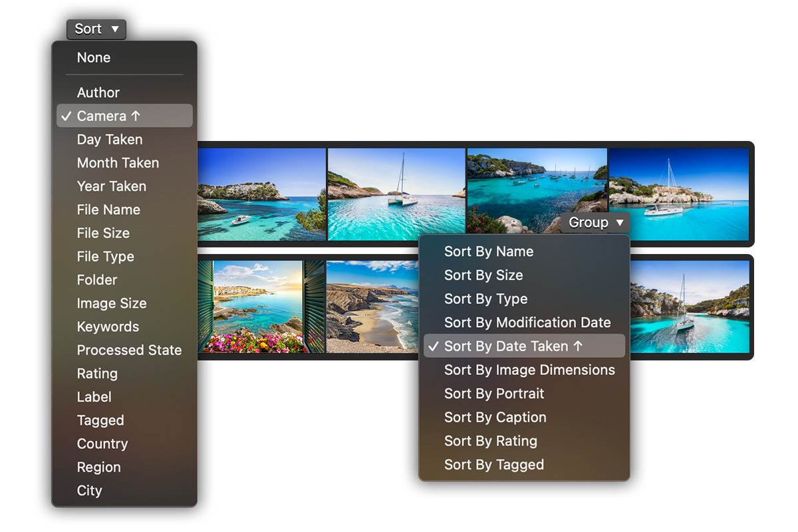The height and width of the screenshot is (532, 798).
Task: Select File Name in Sort menu
Action: [x=124, y=209]
